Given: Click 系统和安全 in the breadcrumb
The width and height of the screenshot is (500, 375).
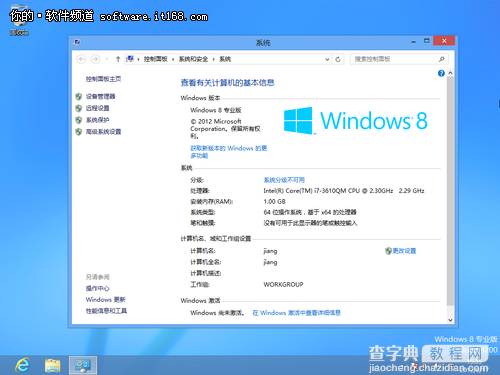Looking at the screenshot, I should click(193, 59).
